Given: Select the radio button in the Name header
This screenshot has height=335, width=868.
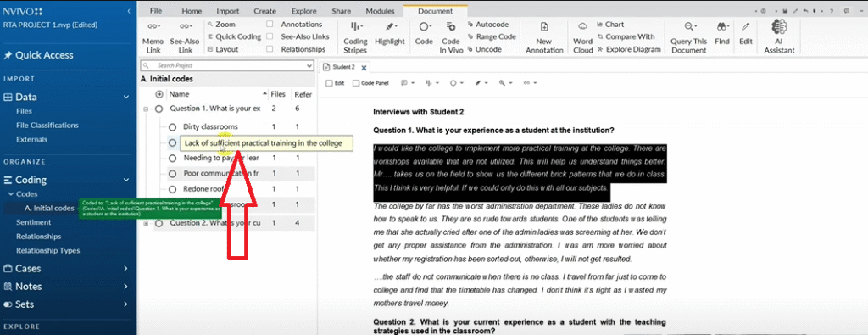Looking at the screenshot, I should 159,94.
